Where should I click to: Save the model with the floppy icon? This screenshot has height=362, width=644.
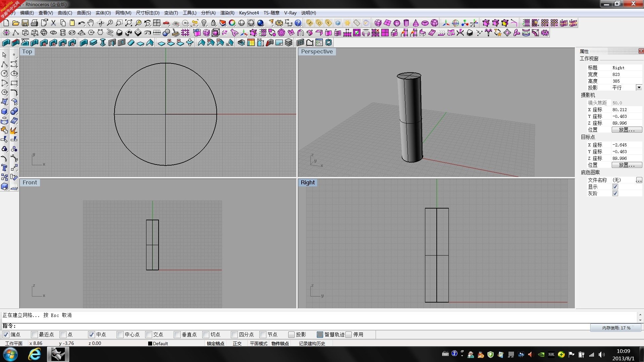click(x=25, y=23)
